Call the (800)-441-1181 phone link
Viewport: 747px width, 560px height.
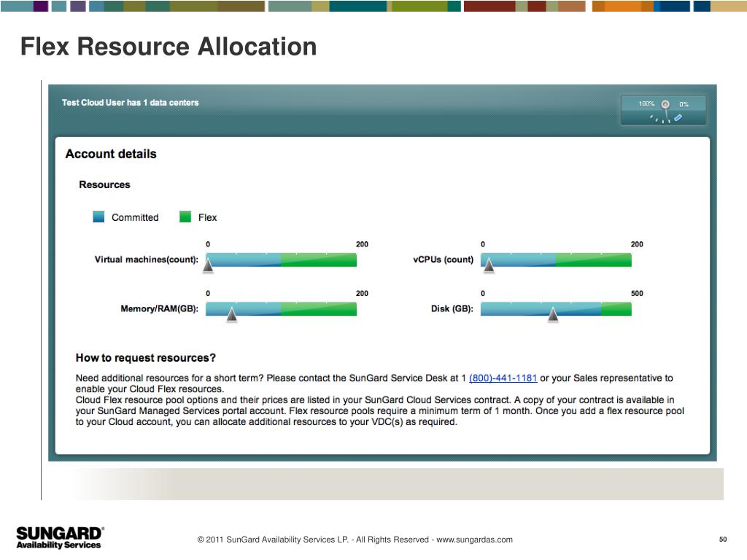coord(503,378)
